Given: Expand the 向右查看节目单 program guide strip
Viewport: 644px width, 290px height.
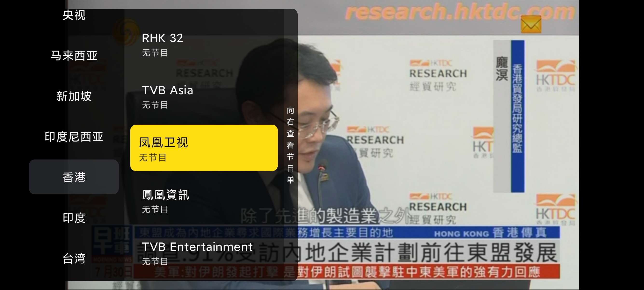Looking at the screenshot, I should (x=290, y=145).
